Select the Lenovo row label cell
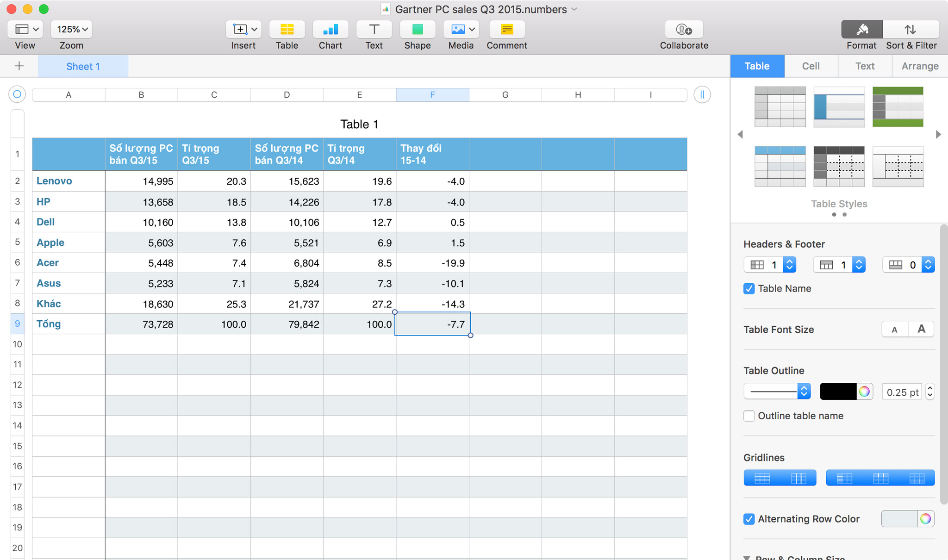948x560 pixels. pyautogui.click(x=69, y=181)
